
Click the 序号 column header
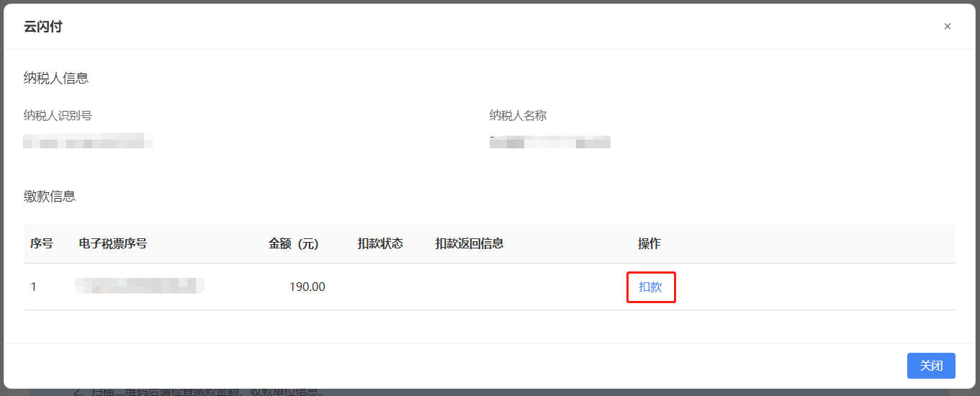click(42, 243)
